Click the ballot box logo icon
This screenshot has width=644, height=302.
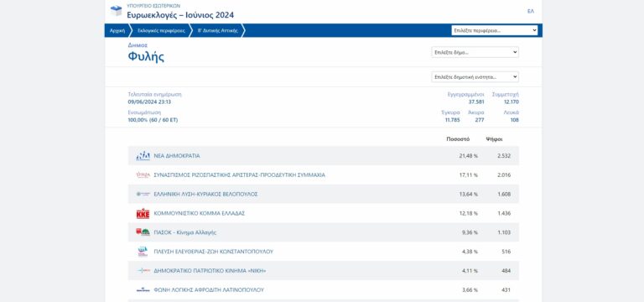tap(117, 11)
